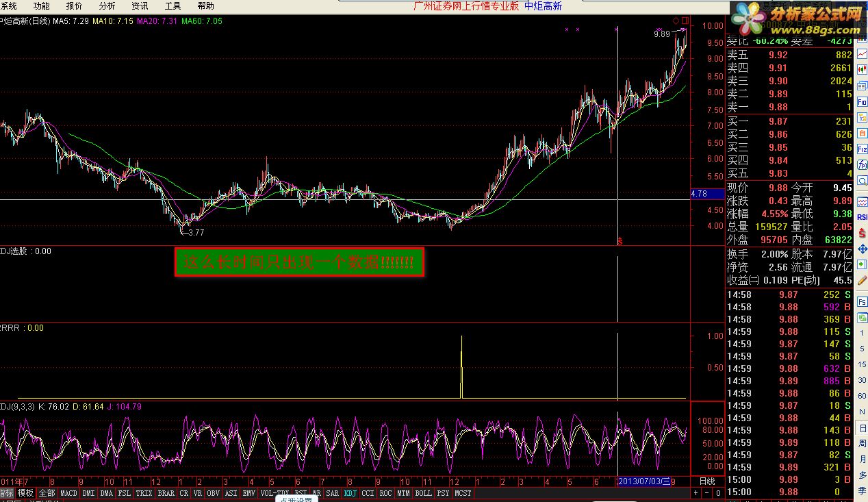Select the SAR indicator tab
The height and width of the screenshot is (502, 868).
pos(333,493)
